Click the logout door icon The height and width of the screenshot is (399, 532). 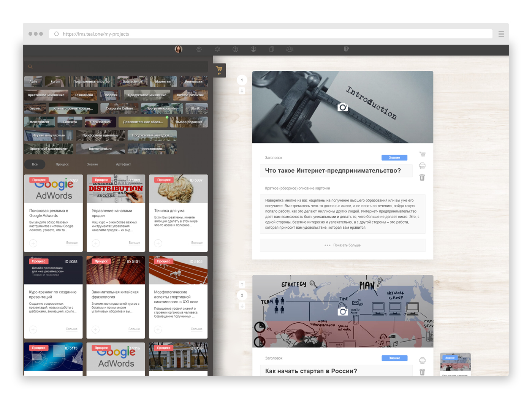346,49
